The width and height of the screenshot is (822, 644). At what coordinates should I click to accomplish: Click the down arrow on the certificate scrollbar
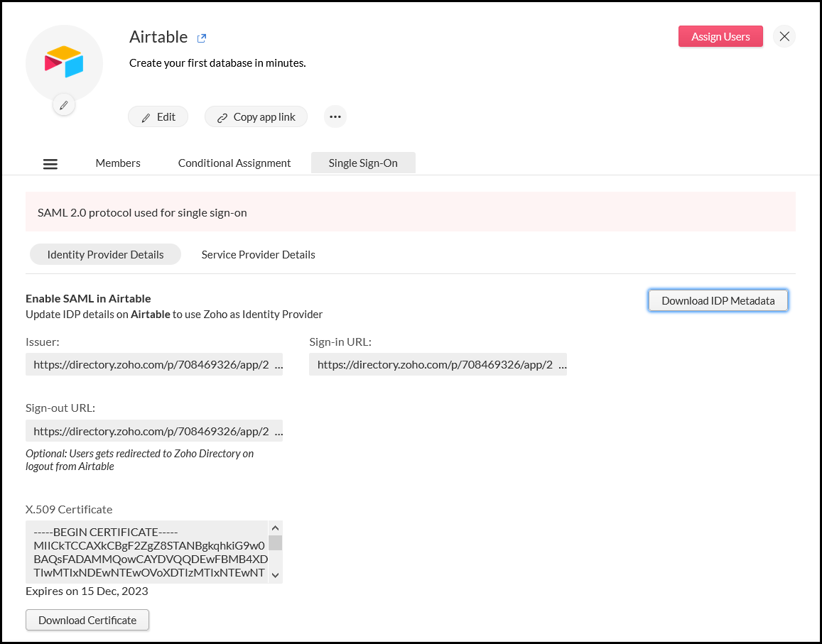[x=276, y=575]
